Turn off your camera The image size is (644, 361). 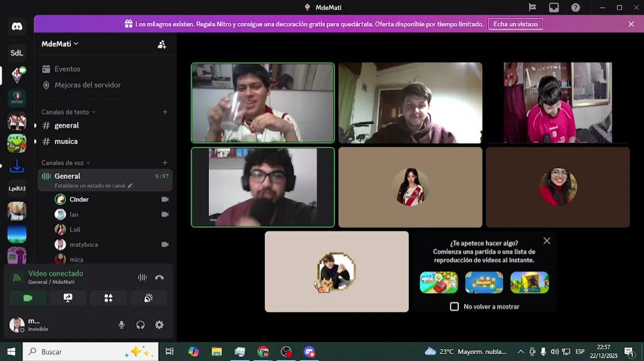[x=28, y=298]
